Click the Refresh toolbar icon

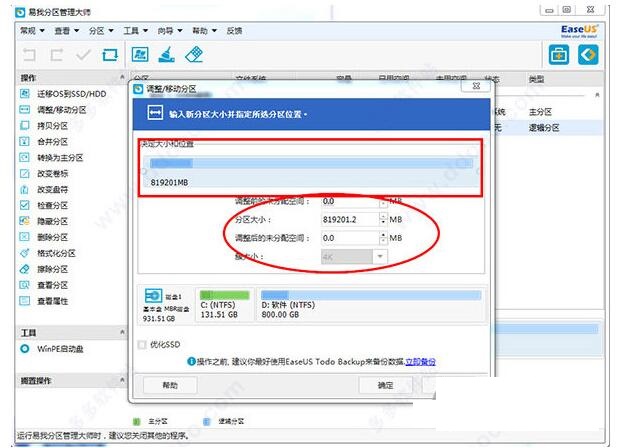click(110, 54)
